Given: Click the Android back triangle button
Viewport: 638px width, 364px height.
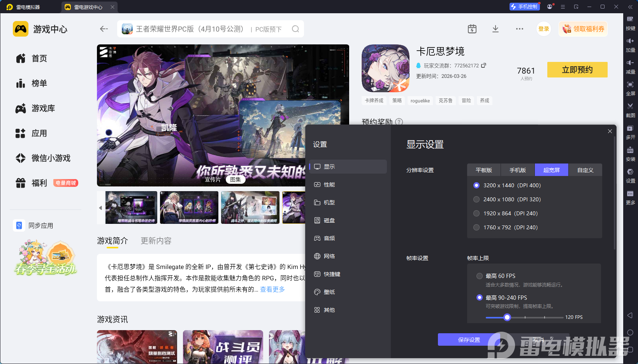Looking at the screenshot, I should coord(630,315).
